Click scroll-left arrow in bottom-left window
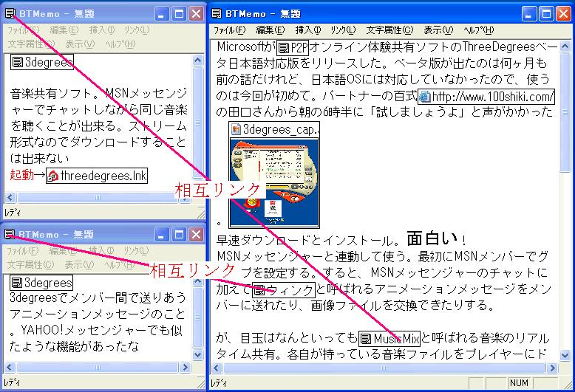The height and width of the screenshot is (392, 575). pyautogui.click(x=10, y=367)
